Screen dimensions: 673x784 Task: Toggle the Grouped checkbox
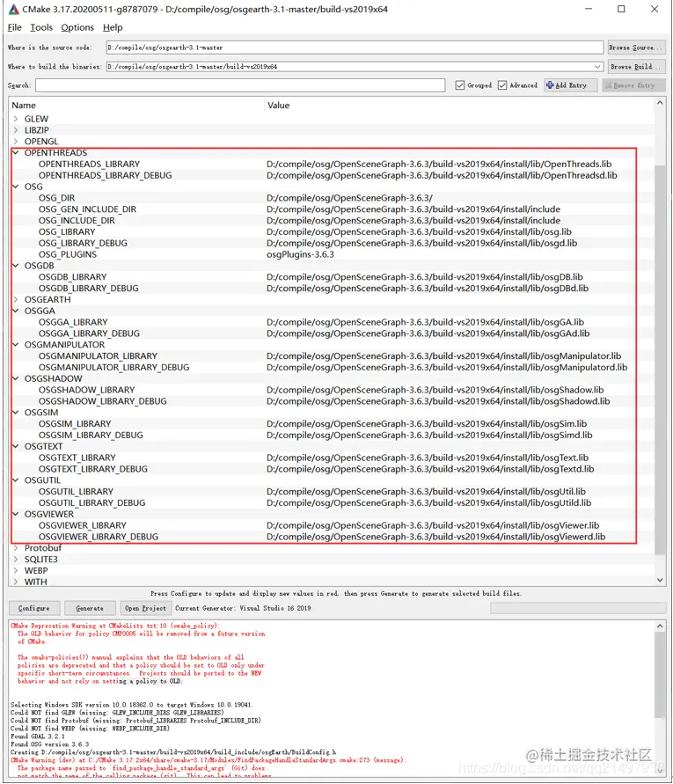click(x=460, y=85)
